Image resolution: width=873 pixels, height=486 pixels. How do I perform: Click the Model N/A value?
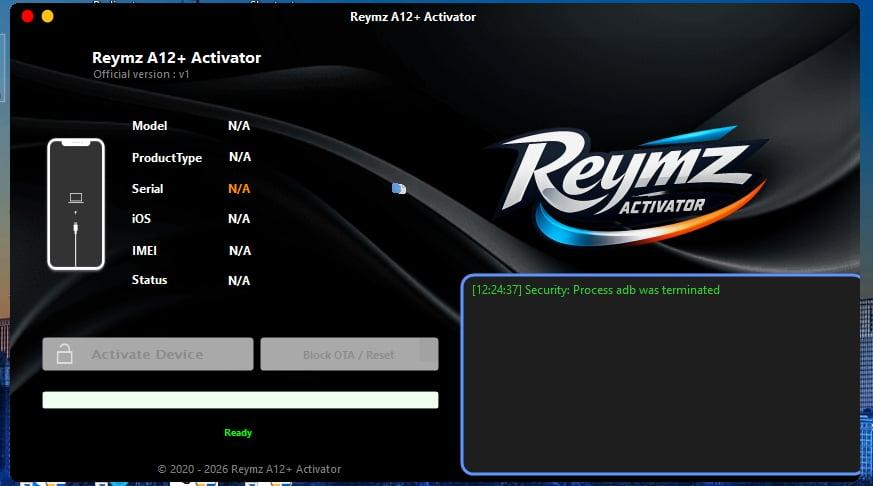239,126
